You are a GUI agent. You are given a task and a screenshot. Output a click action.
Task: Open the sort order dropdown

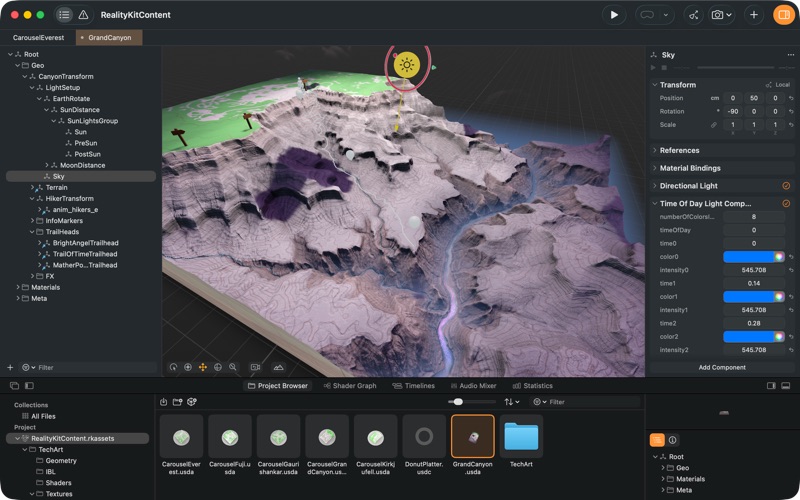pos(512,402)
